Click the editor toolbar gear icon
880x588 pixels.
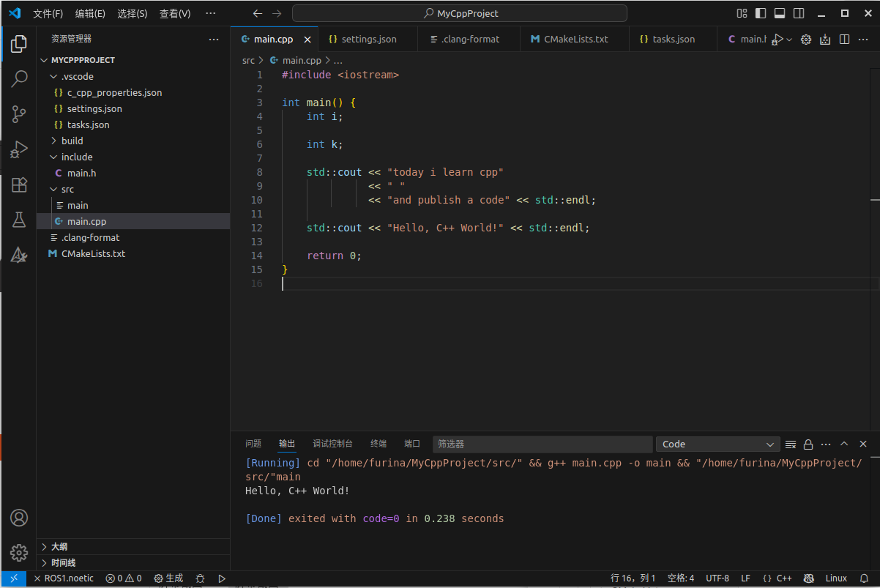click(806, 40)
